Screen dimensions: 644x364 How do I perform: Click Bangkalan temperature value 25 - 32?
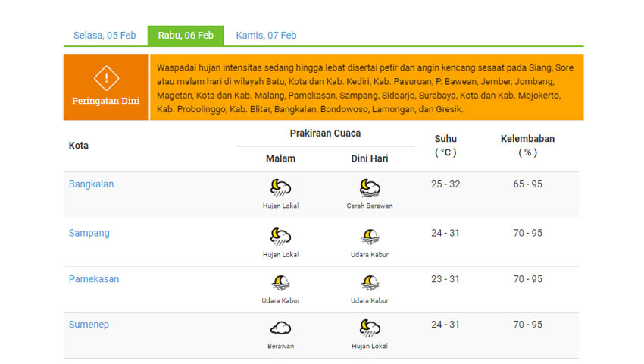445,184
